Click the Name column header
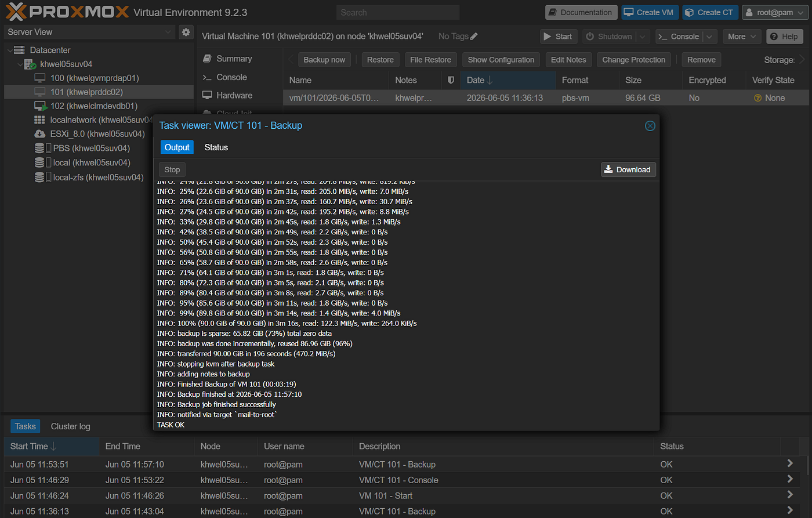The width and height of the screenshot is (812, 518). 336,80
